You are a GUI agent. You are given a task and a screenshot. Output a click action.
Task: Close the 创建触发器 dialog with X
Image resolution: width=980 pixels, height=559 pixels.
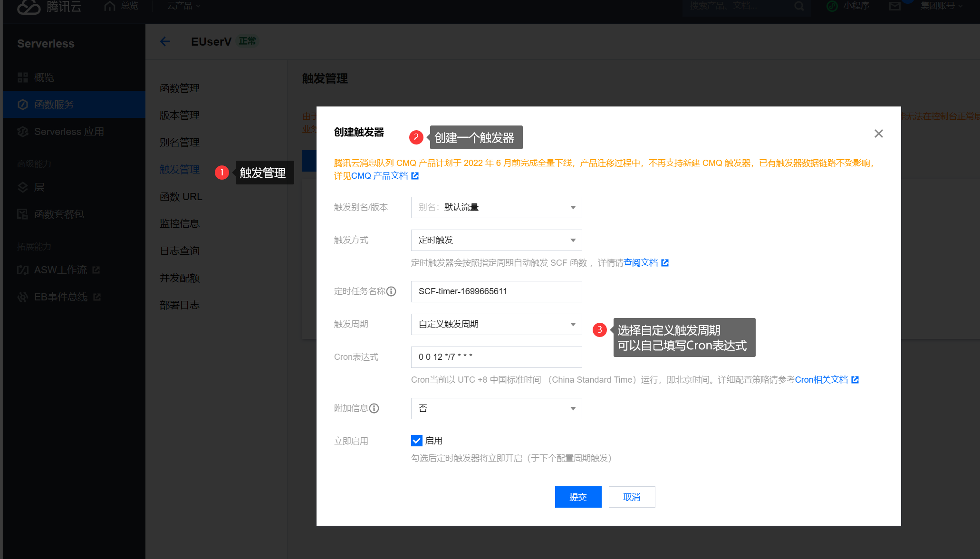click(878, 134)
